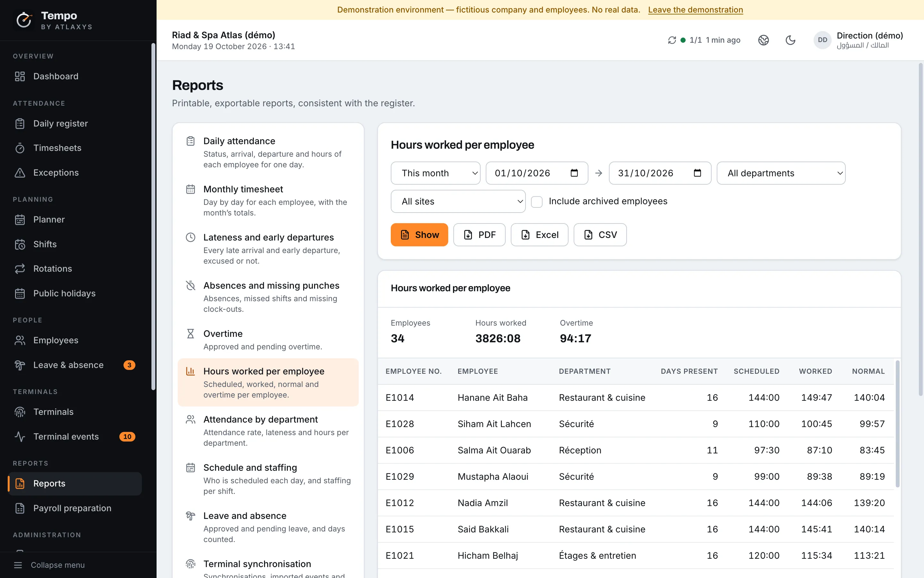Export the report to Excel
The image size is (924, 578).
pos(539,235)
